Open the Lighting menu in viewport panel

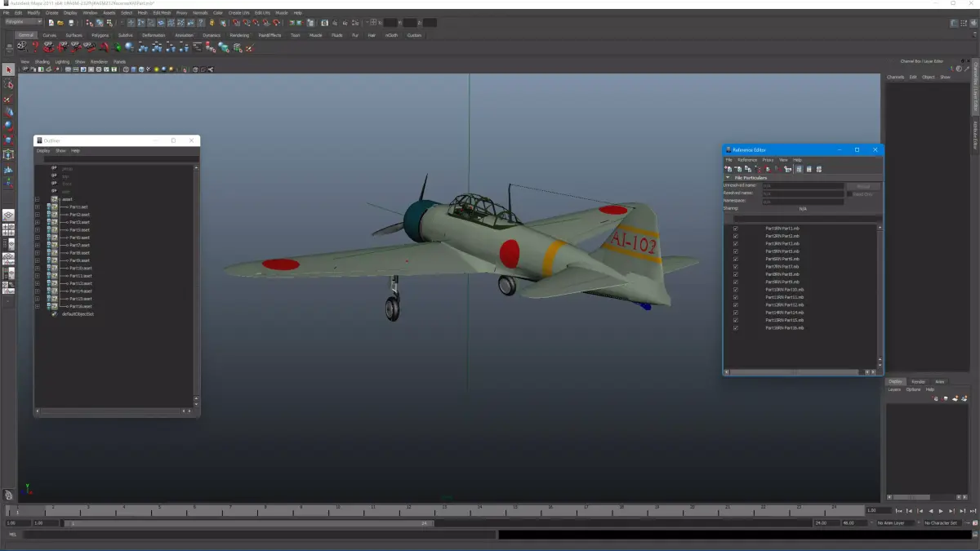tap(62, 61)
